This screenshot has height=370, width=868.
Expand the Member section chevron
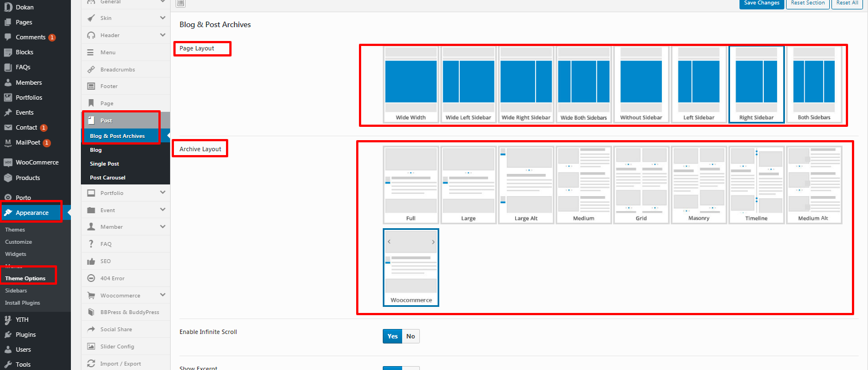pyautogui.click(x=163, y=227)
